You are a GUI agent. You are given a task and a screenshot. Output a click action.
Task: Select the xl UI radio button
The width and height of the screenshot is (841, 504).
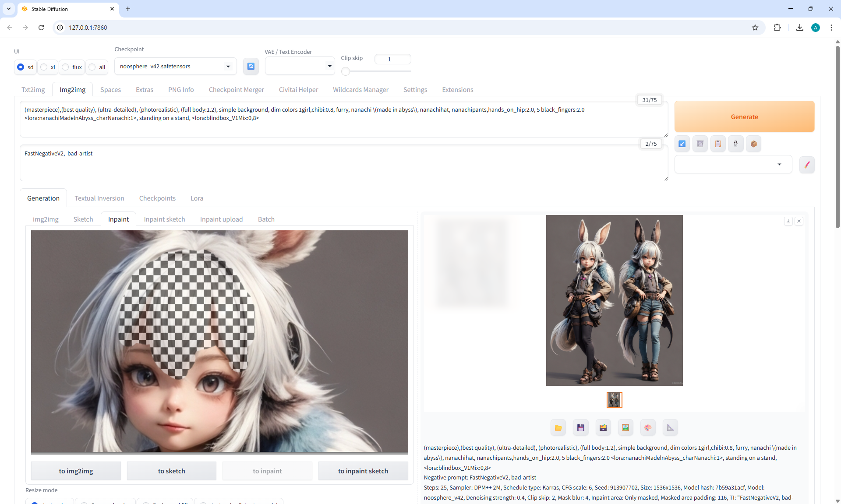(x=44, y=67)
